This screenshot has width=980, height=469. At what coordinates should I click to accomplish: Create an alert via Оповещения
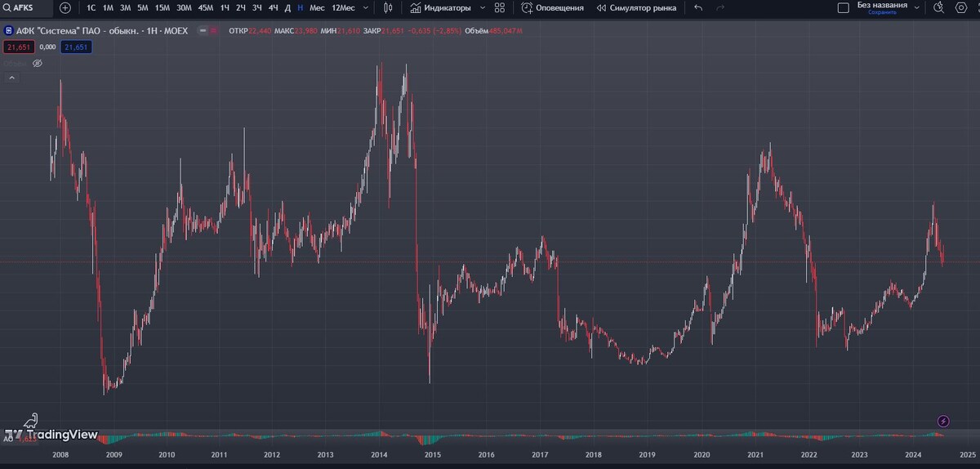pyautogui.click(x=553, y=7)
